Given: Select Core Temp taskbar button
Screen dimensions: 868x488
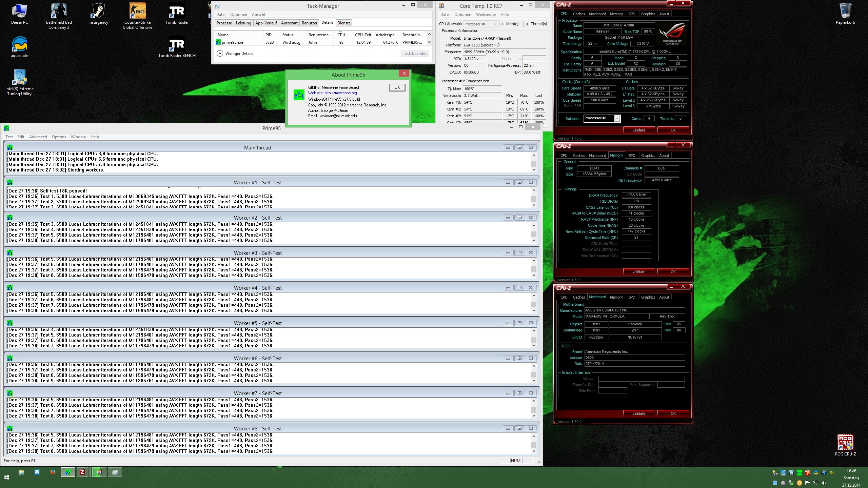Looking at the screenshot, I should 99,472.
